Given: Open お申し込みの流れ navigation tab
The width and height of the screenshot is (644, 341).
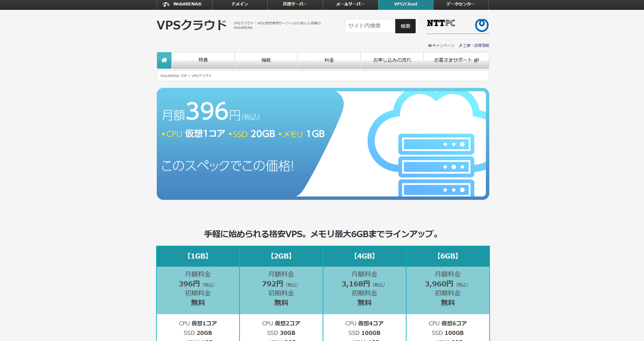Looking at the screenshot, I should pos(392,60).
